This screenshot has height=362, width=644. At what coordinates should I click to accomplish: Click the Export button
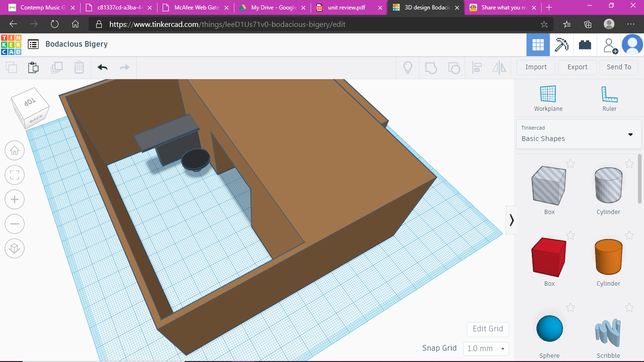tap(578, 67)
